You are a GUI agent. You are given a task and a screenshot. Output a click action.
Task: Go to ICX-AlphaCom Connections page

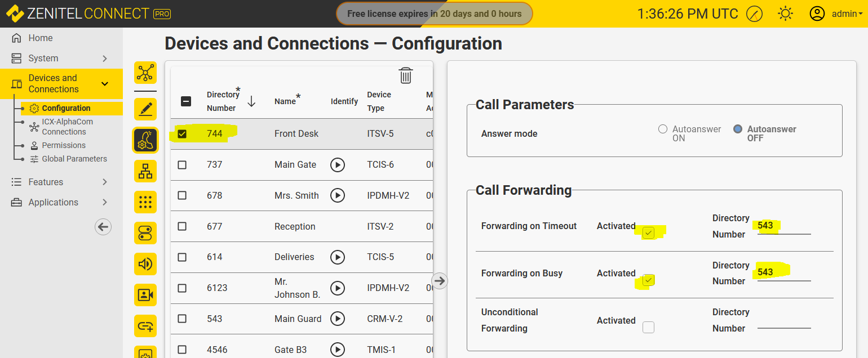[67, 127]
